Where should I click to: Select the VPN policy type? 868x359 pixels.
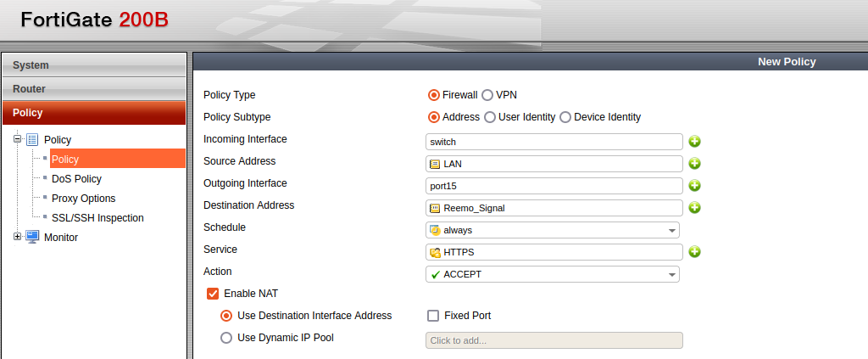click(487, 95)
